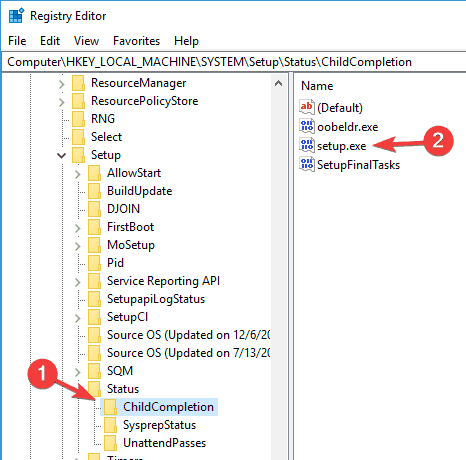Select the Status key name
The height and width of the screenshot is (460, 466).
[123, 389]
